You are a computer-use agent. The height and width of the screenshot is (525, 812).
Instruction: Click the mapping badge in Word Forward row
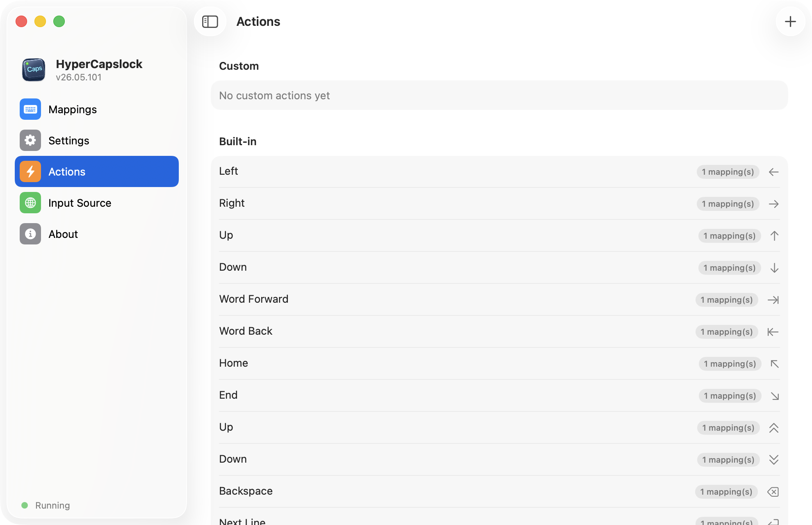(727, 300)
